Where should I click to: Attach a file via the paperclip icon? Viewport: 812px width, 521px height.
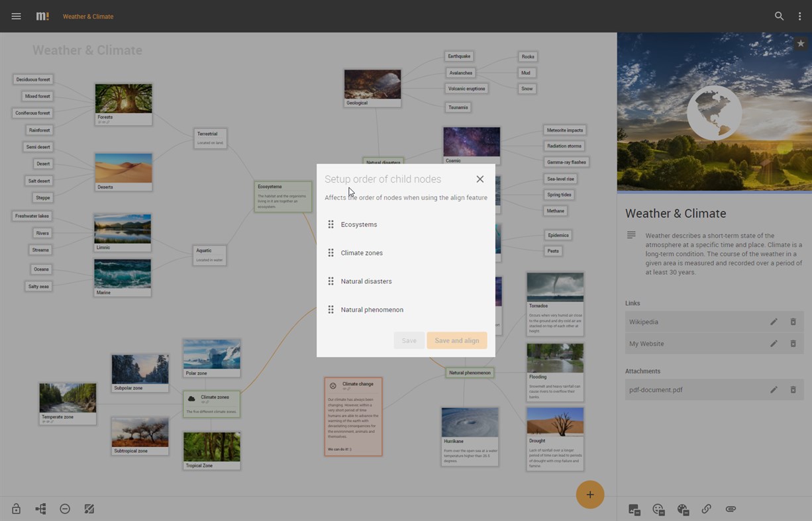pos(731,509)
